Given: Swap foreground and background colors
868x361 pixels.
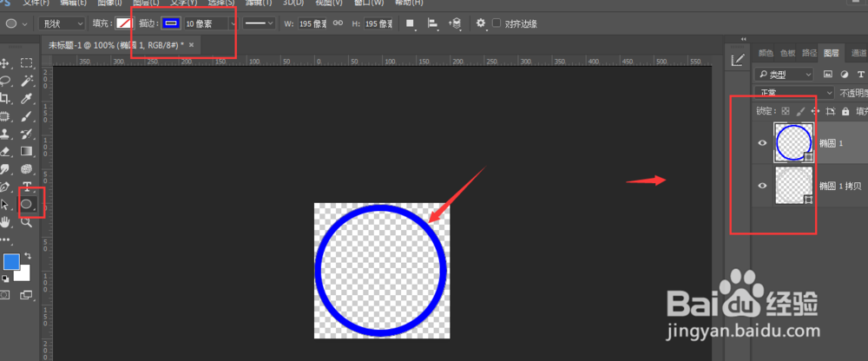Looking at the screenshot, I should [x=28, y=256].
